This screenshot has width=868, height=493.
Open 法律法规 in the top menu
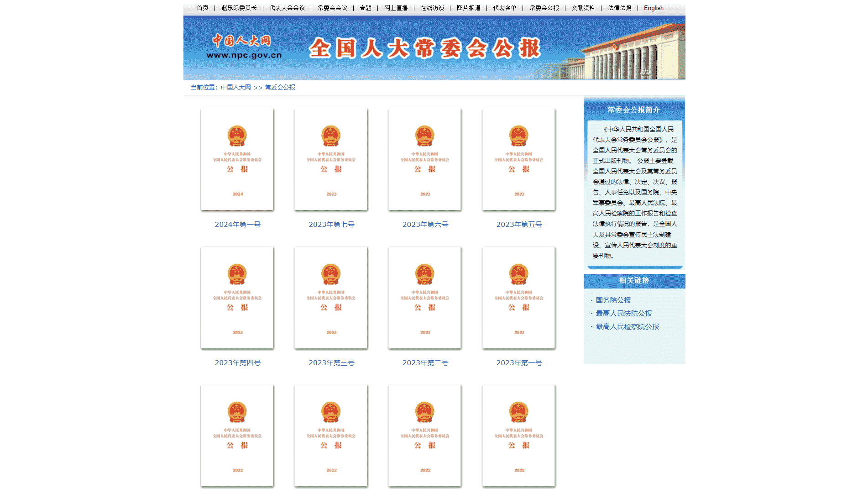point(620,8)
